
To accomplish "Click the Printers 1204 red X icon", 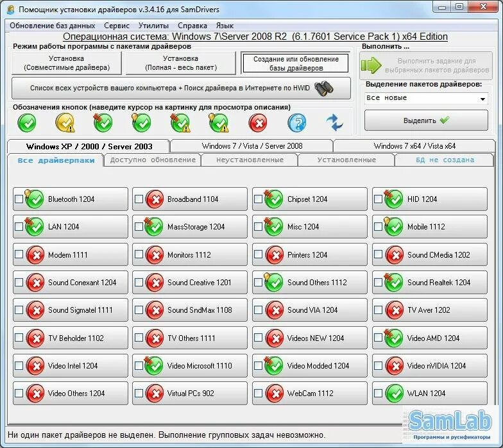I will (275, 255).
